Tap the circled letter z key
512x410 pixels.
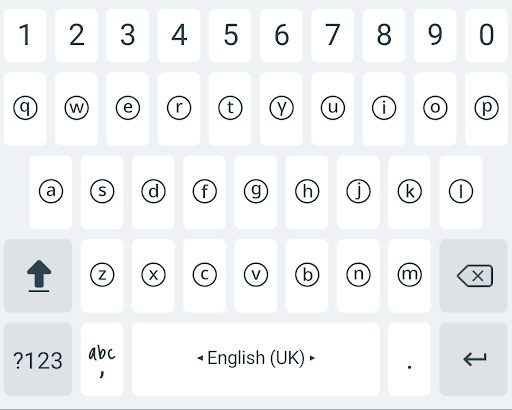[102, 276]
